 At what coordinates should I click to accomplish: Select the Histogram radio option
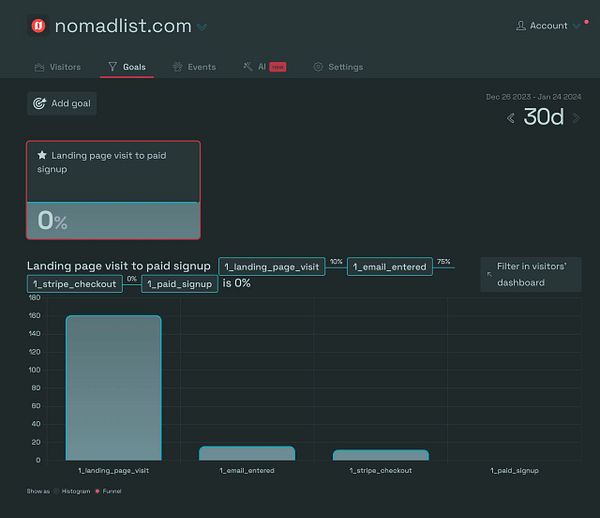click(x=56, y=491)
